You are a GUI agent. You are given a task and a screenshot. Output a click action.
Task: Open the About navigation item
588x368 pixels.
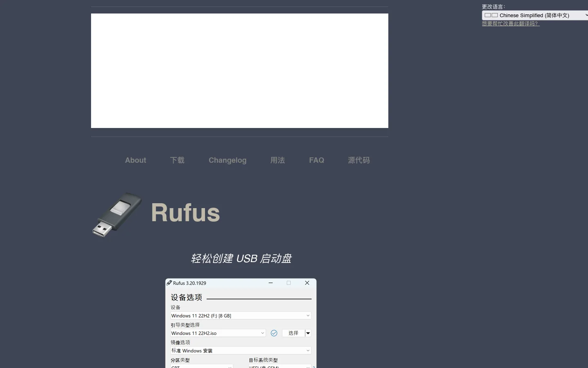pyautogui.click(x=136, y=160)
